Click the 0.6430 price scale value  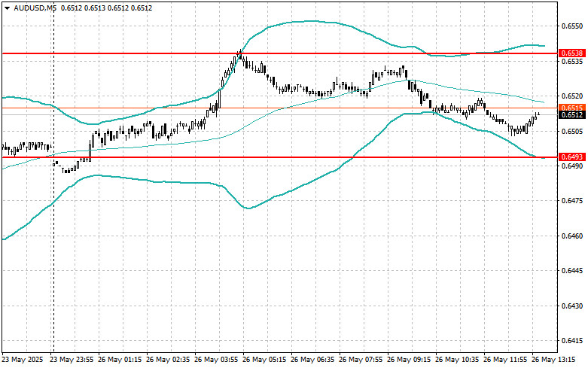click(x=572, y=306)
